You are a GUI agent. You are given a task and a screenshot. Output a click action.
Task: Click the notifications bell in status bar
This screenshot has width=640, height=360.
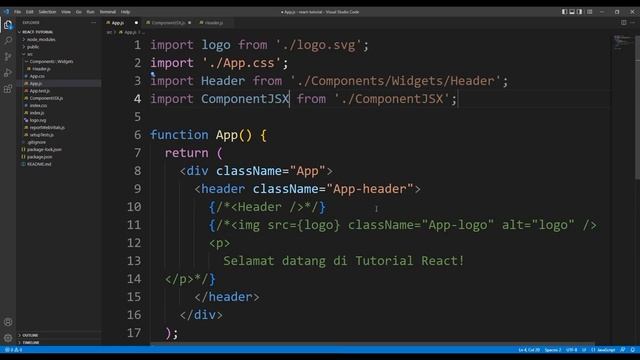633,350
